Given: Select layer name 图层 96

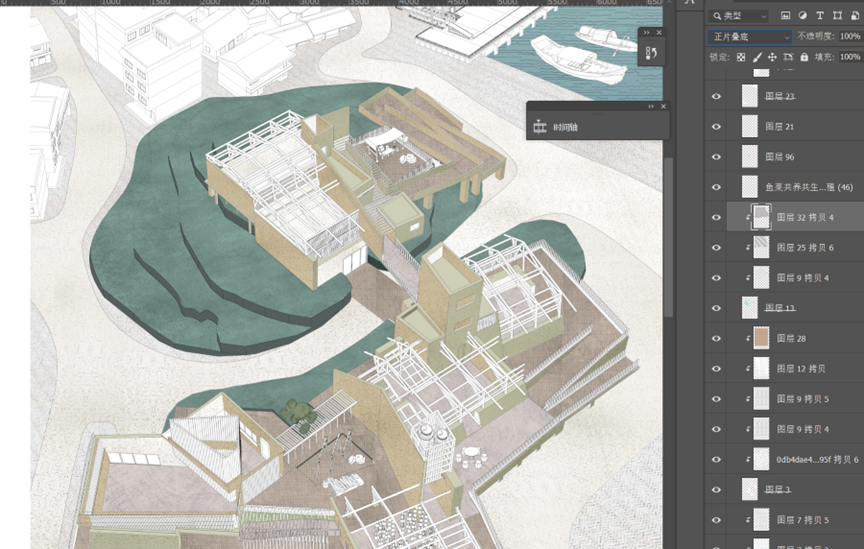Looking at the screenshot, I should (780, 157).
